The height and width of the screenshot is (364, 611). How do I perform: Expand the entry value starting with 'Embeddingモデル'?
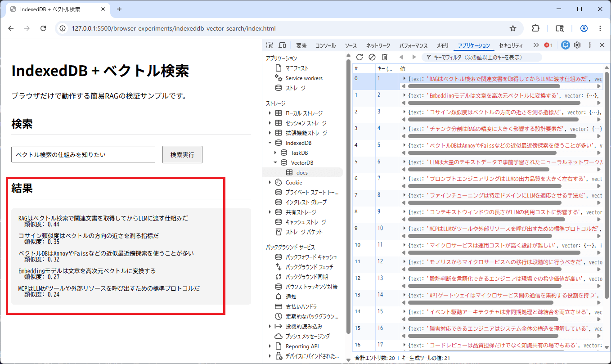pos(404,95)
